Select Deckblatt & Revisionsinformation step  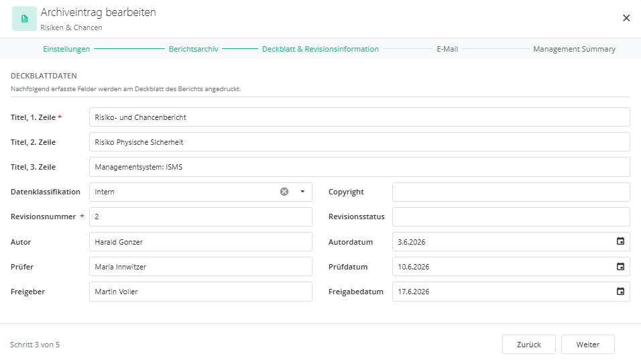[x=320, y=49]
